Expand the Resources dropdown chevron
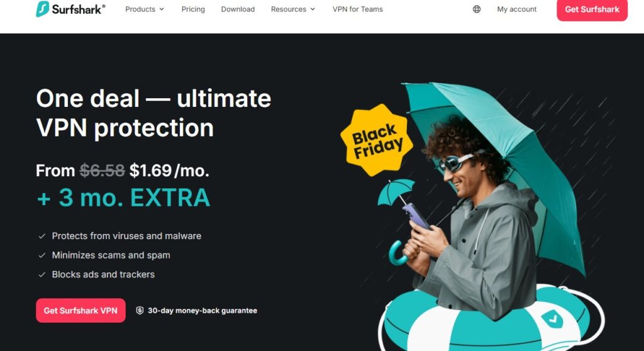Viewport: 644px width, 351px height. point(313,9)
